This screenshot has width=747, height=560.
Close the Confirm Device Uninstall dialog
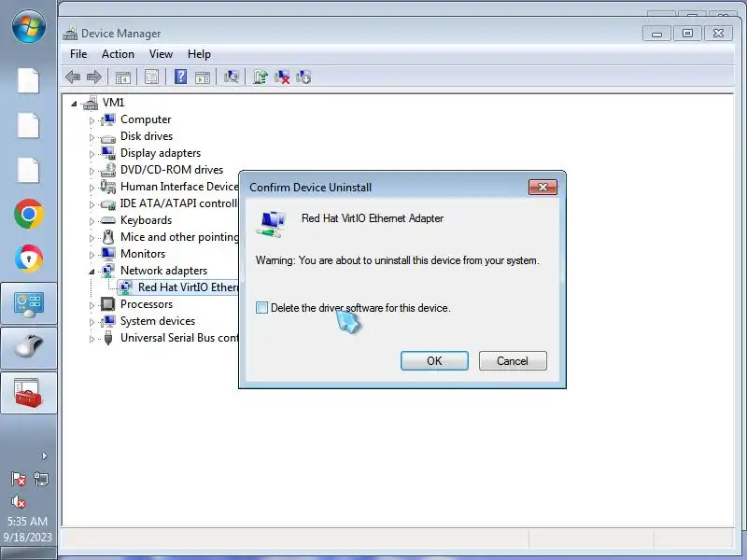pyautogui.click(x=543, y=188)
